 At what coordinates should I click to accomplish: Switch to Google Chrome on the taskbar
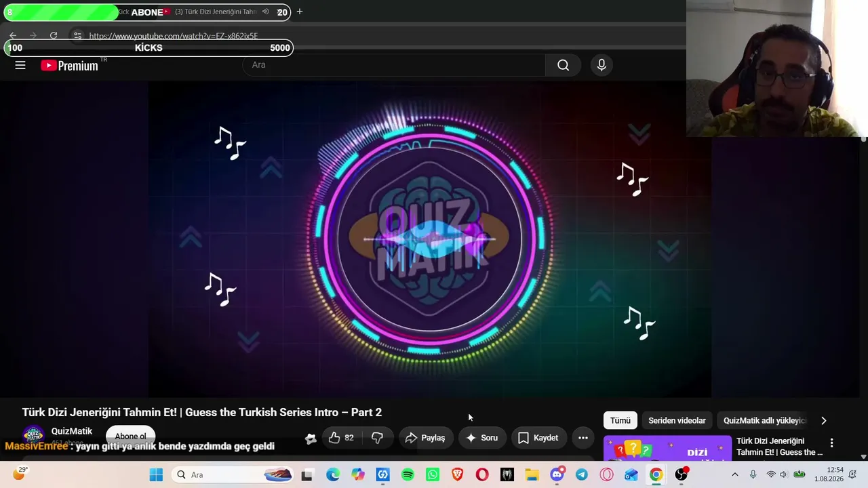[x=656, y=475]
